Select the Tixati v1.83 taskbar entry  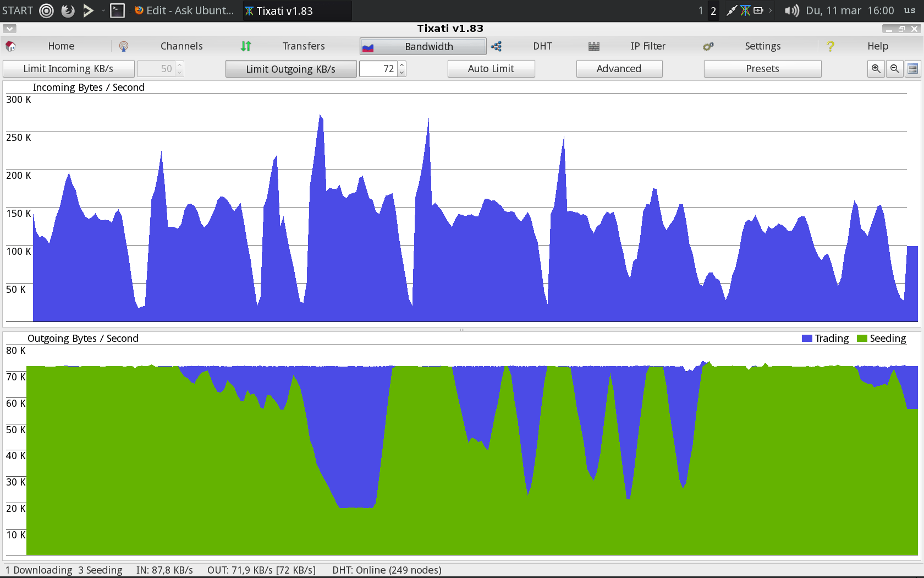tap(297, 10)
